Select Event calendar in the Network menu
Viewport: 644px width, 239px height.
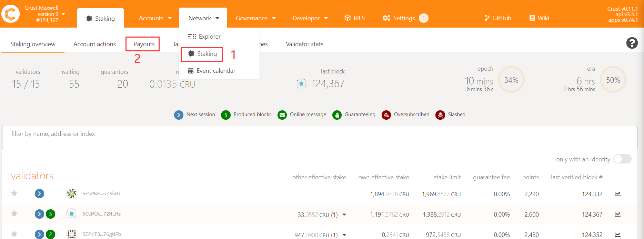212,71
